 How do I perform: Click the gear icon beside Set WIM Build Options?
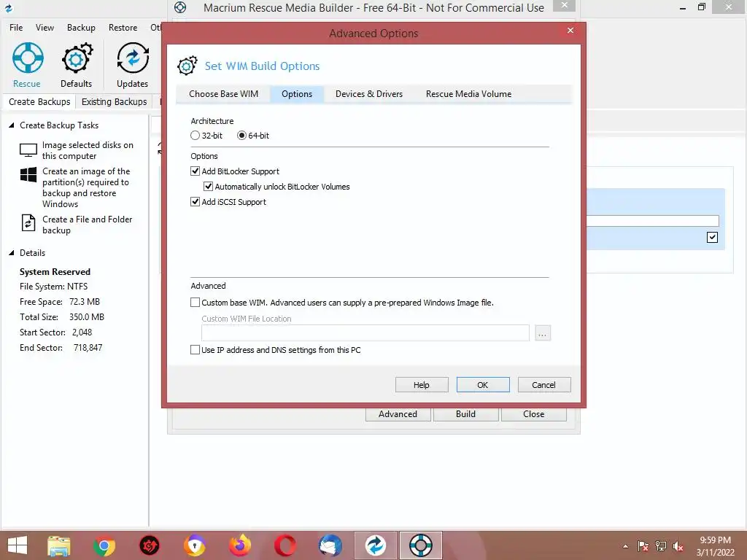187,66
